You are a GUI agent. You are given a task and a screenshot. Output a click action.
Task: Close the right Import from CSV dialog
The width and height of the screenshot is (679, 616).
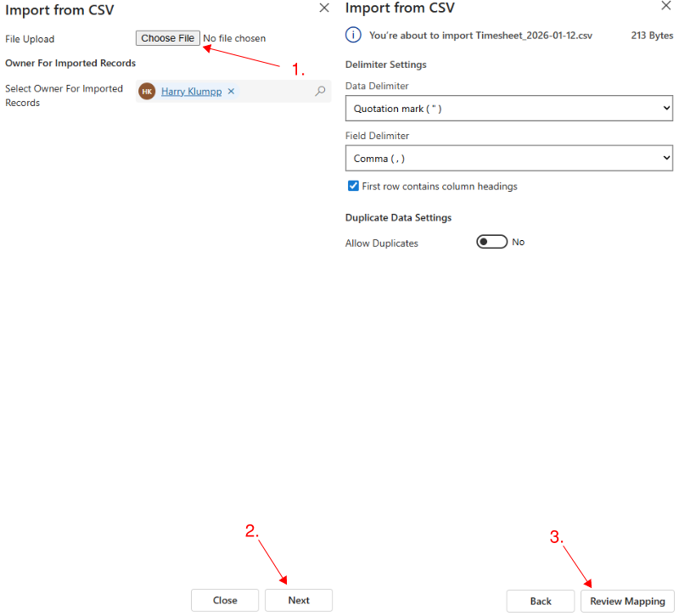(x=666, y=8)
